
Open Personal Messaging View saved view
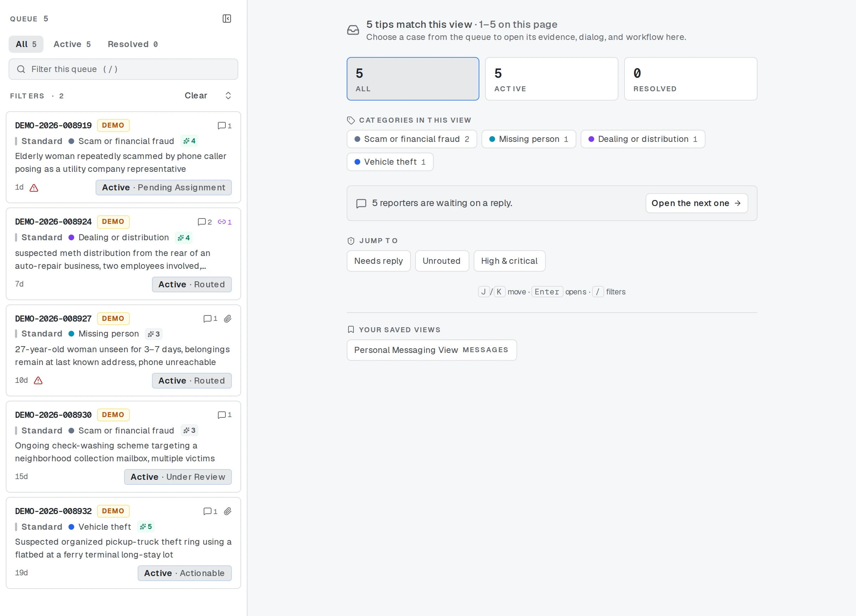[432, 350]
